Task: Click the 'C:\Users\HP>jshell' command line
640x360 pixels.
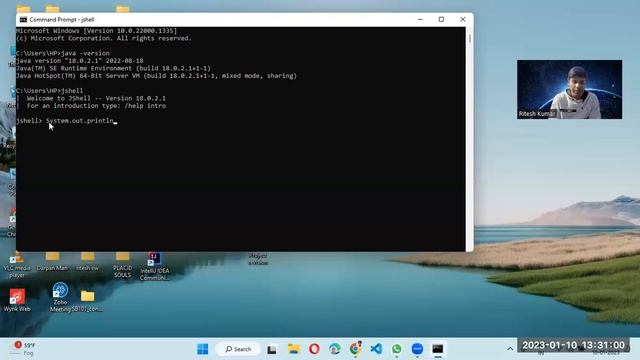Action: tap(50, 91)
